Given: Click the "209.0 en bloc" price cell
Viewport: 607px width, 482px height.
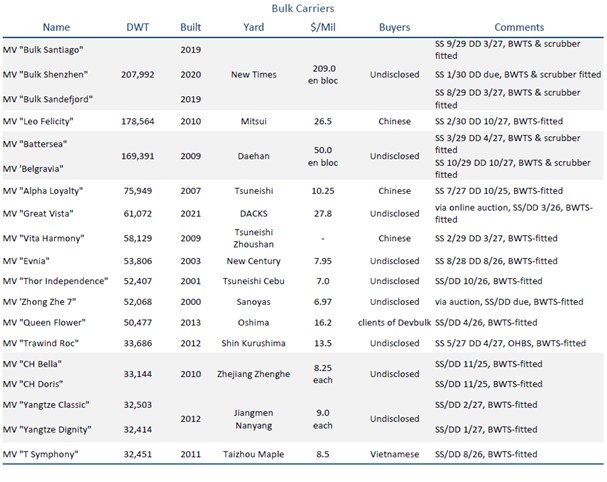Looking at the screenshot, I should [322, 72].
